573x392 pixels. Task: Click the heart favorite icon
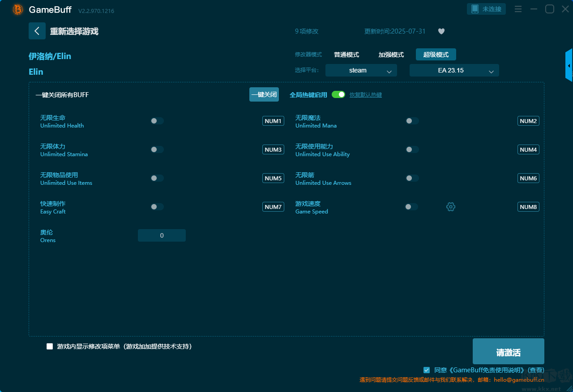click(x=441, y=31)
